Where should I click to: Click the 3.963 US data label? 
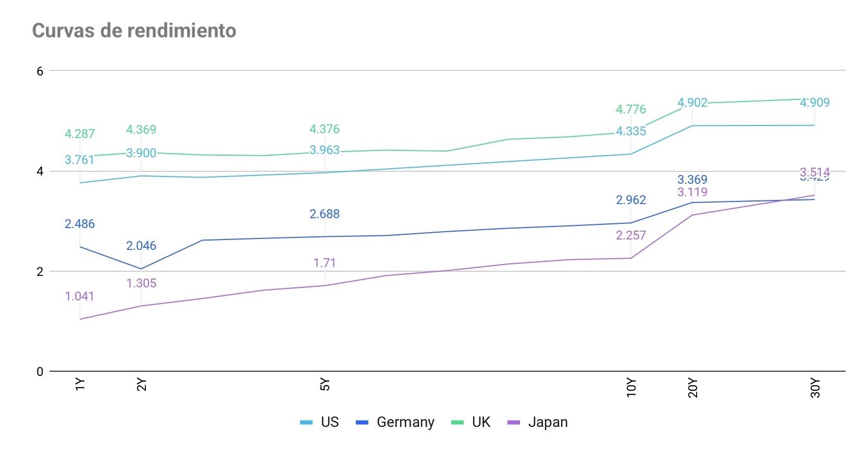point(325,150)
